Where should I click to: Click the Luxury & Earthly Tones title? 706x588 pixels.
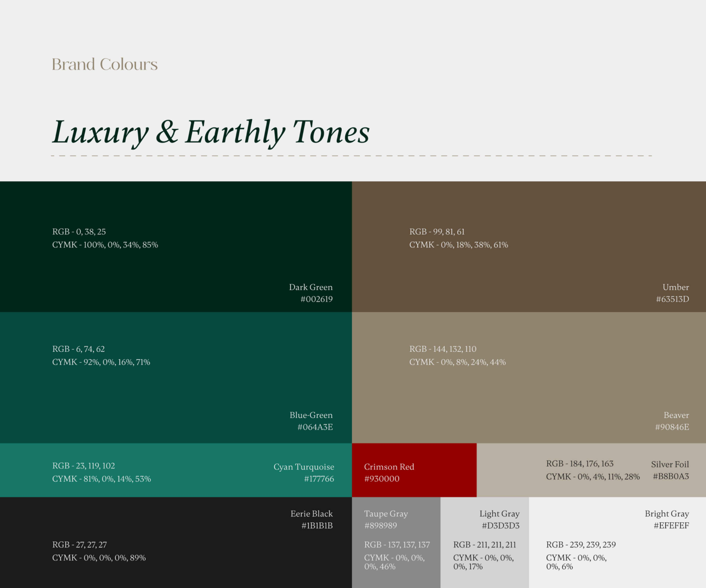tap(211, 131)
